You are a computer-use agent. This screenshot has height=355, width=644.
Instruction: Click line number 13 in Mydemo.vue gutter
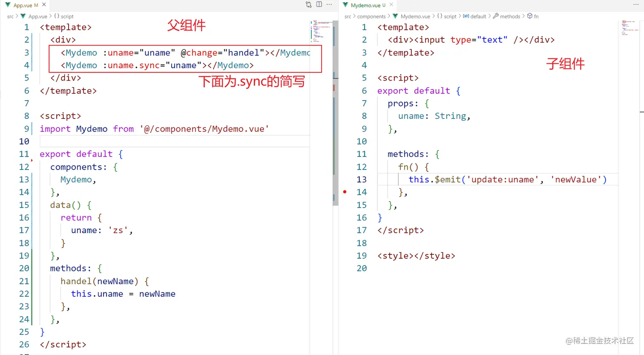click(362, 179)
